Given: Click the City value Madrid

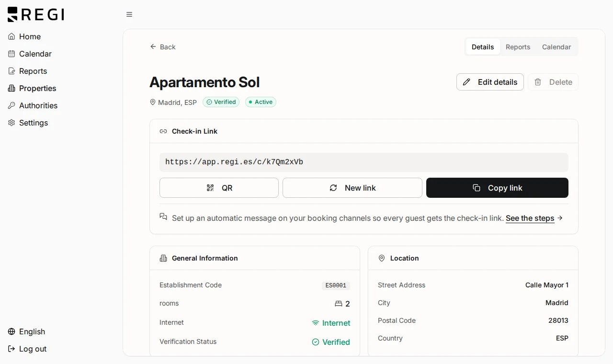Looking at the screenshot, I should pyautogui.click(x=557, y=303).
